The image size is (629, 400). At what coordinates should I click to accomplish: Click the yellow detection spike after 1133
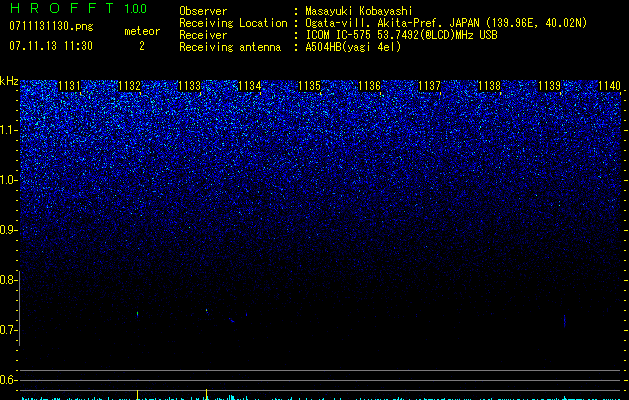pos(207,394)
